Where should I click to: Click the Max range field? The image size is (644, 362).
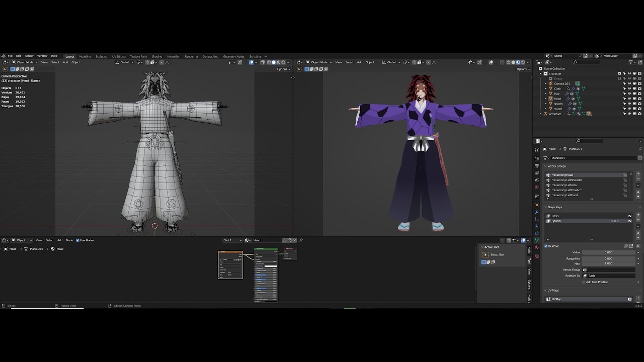click(608, 263)
